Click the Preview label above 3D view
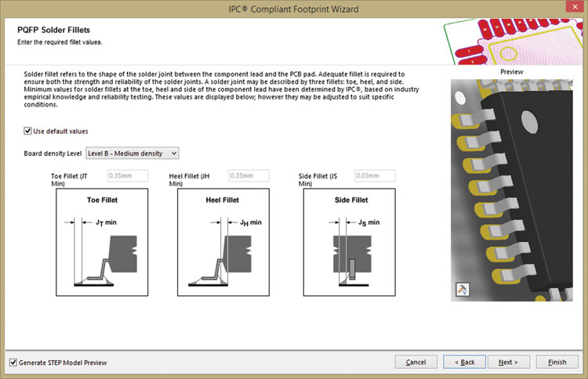 pyautogui.click(x=511, y=71)
